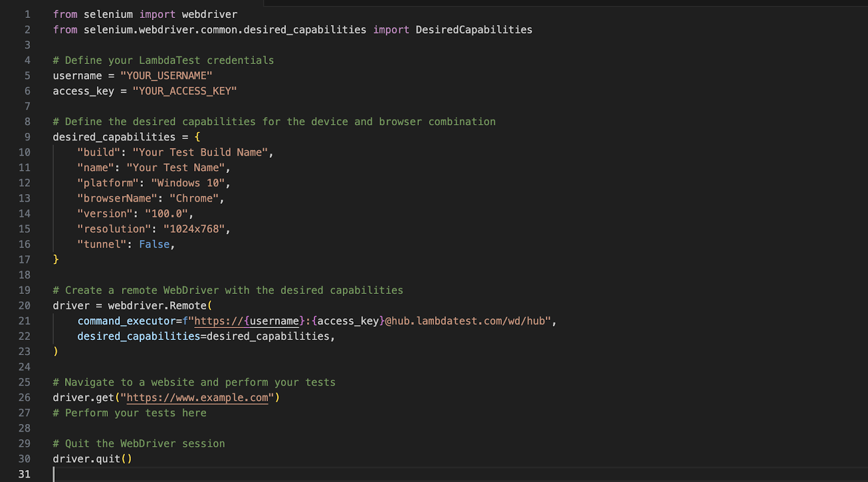868x482 pixels.
Task: Click the value "Your Test Build Name"
Action: point(200,152)
